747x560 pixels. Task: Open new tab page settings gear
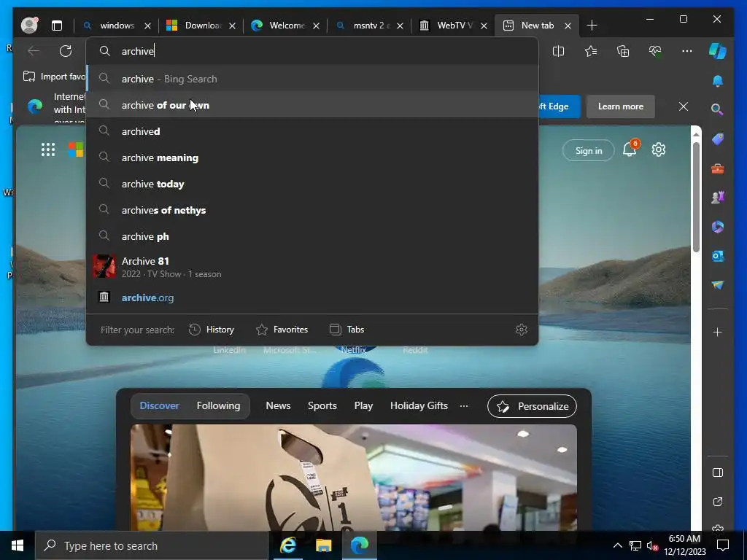click(659, 149)
